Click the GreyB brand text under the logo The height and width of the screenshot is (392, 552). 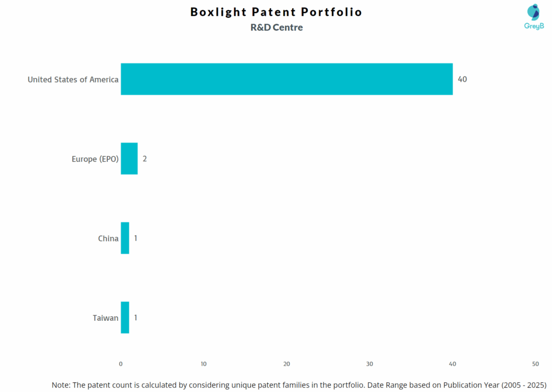(x=534, y=26)
